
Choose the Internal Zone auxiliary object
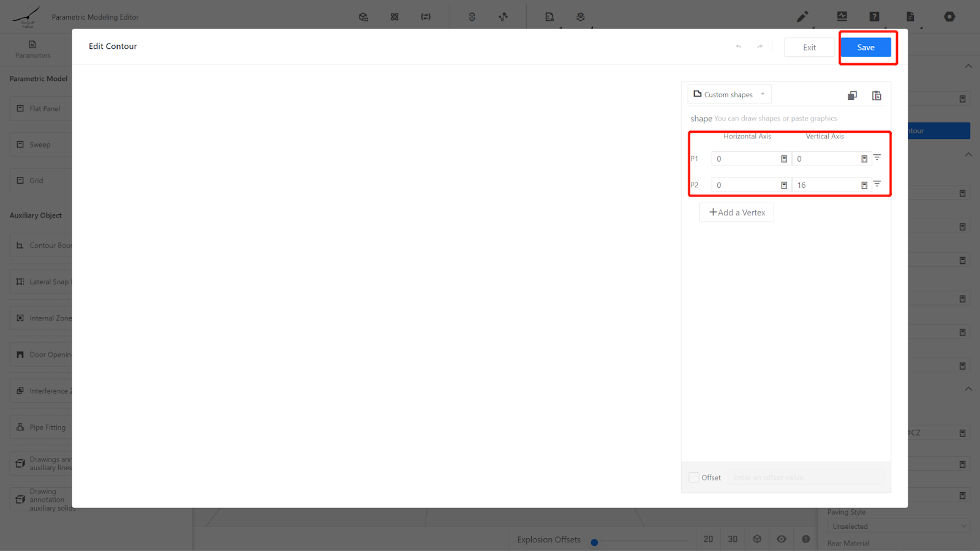(x=41, y=318)
